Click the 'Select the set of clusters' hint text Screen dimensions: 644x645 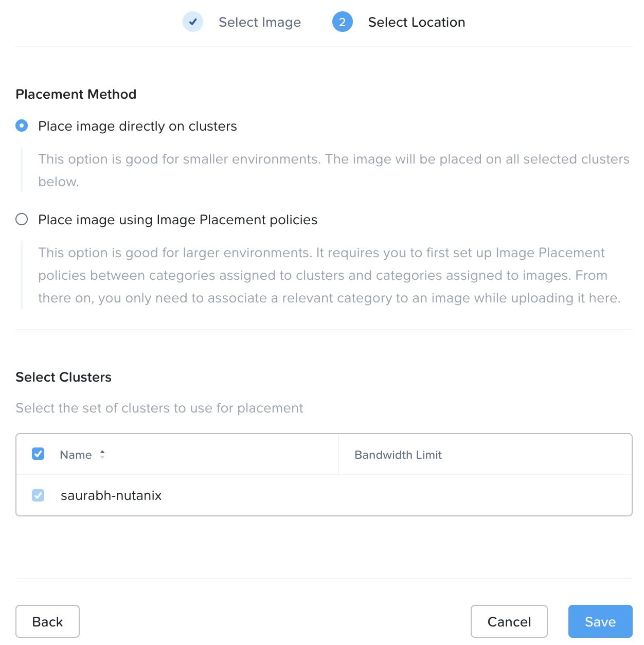click(x=159, y=408)
